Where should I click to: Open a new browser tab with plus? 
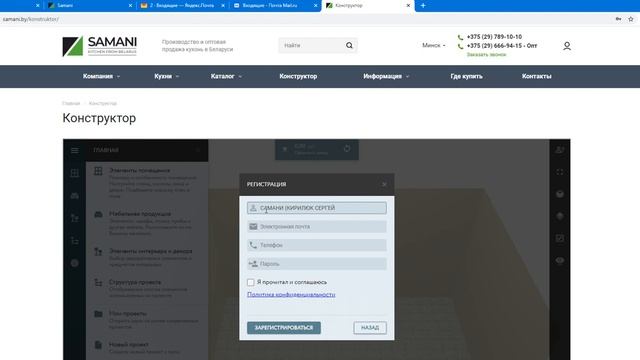(x=423, y=5)
